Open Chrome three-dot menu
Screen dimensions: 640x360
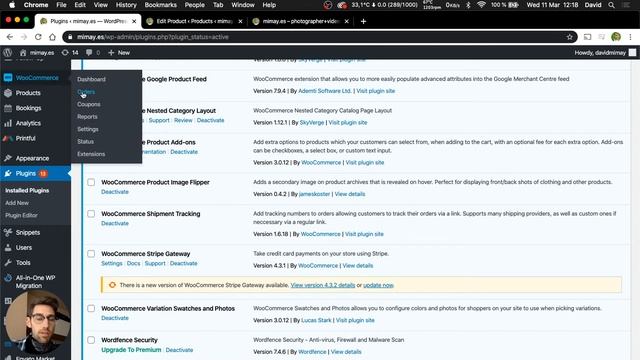630,37
